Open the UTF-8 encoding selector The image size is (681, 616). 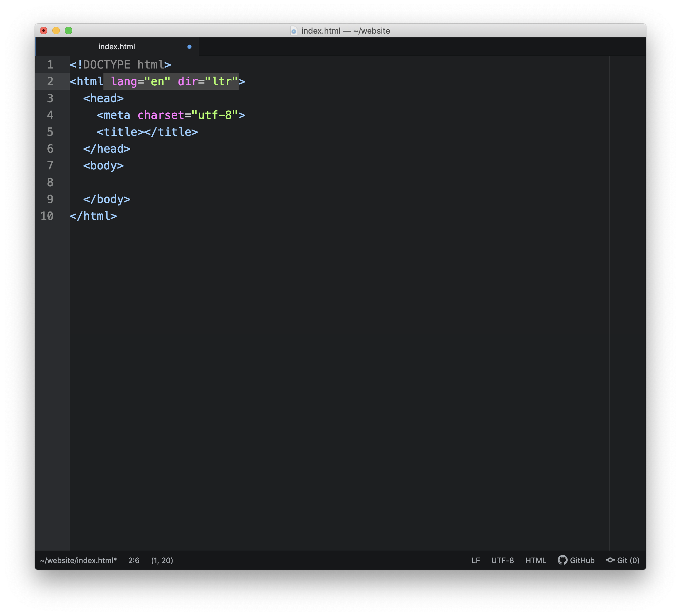(x=502, y=560)
